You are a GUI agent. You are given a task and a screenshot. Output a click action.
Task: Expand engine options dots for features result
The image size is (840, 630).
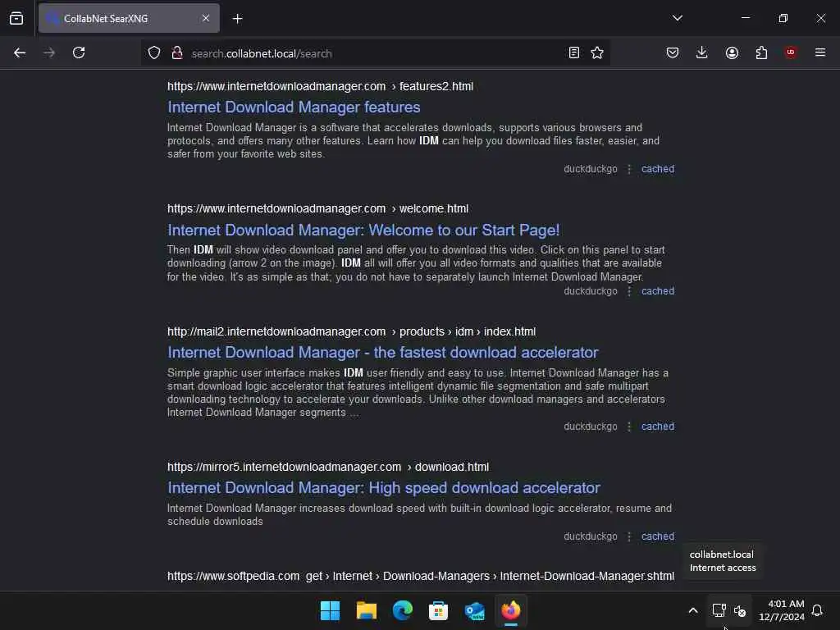(x=629, y=169)
